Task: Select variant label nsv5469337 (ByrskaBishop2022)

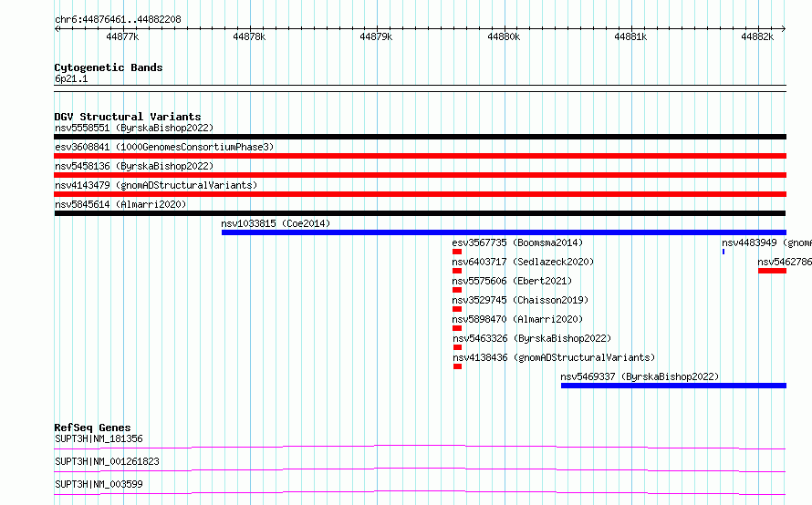Action: (640, 376)
